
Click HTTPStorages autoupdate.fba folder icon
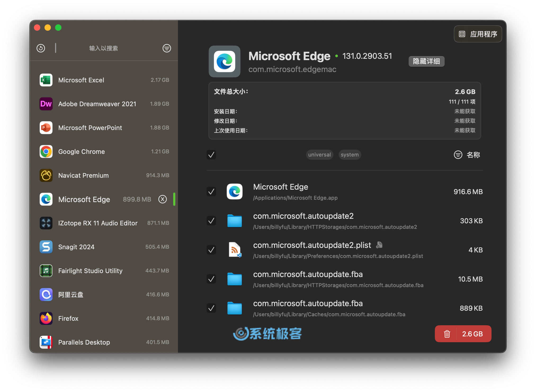(x=235, y=279)
